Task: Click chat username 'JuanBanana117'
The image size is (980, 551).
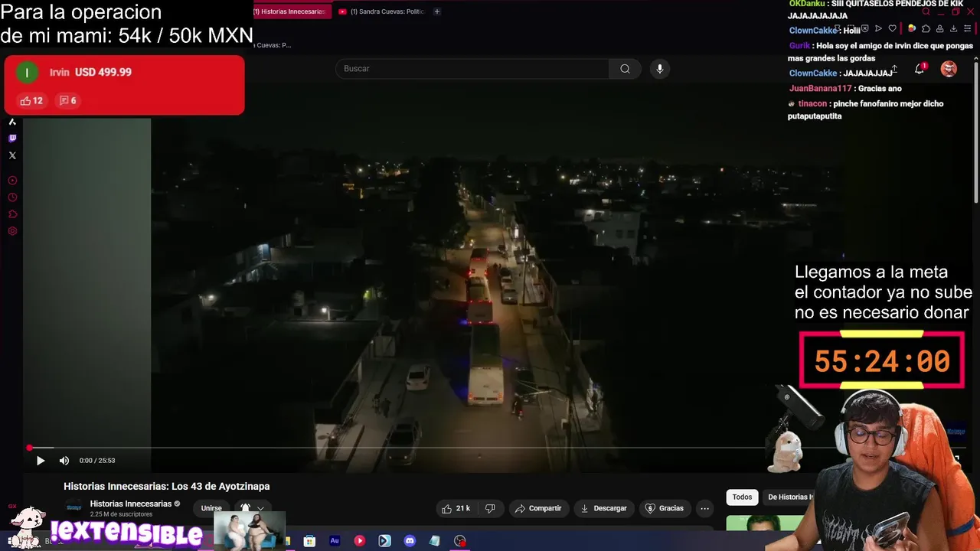Action: coord(820,88)
